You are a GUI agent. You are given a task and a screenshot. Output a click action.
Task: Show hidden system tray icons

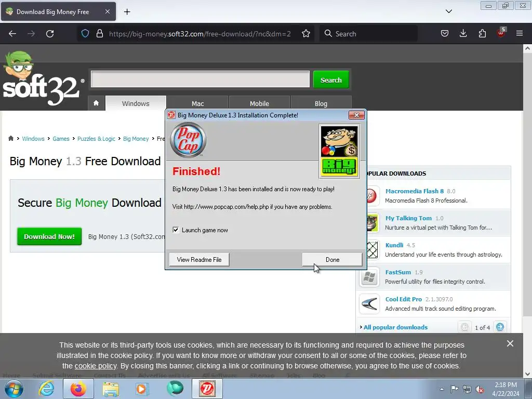pyautogui.click(x=442, y=389)
